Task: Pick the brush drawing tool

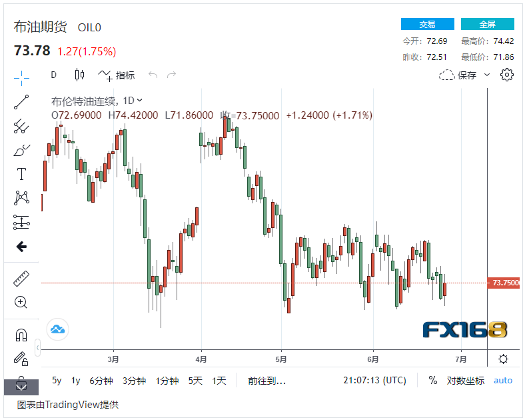Action: [x=21, y=150]
